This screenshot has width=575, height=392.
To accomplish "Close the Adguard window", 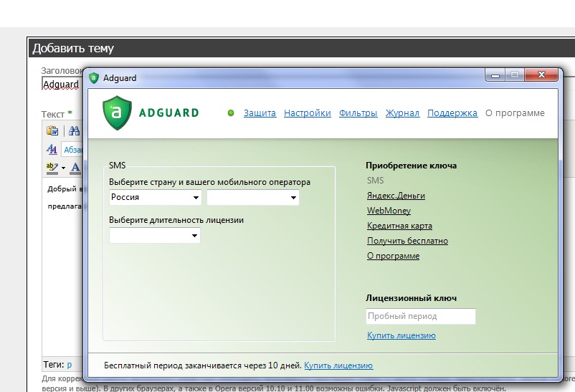I will (x=541, y=75).
